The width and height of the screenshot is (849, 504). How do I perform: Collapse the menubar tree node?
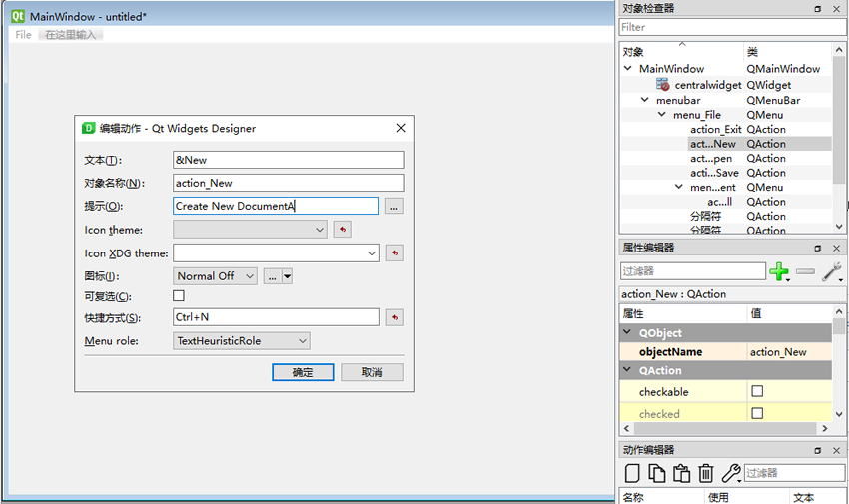tap(645, 100)
